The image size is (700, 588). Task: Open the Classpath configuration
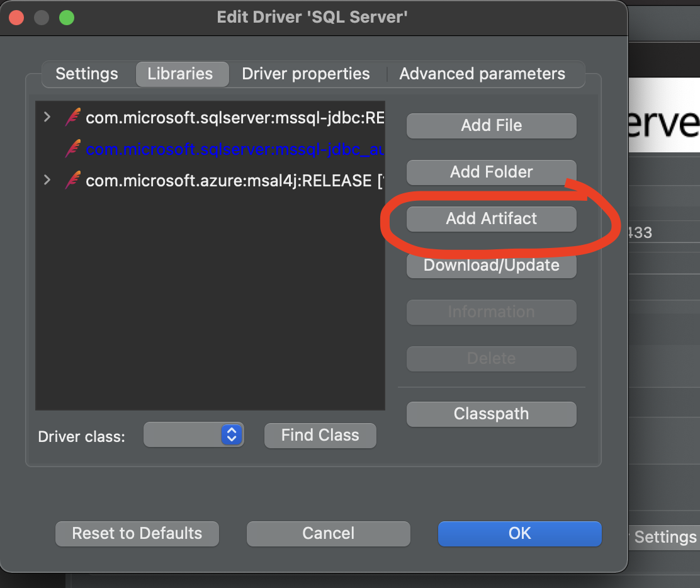click(491, 414)
